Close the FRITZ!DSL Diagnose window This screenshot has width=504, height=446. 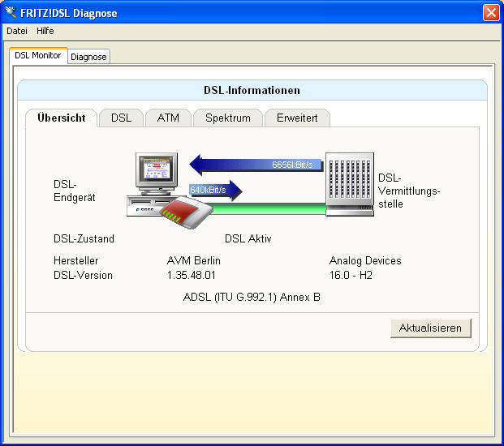click(x=491, y=13)
